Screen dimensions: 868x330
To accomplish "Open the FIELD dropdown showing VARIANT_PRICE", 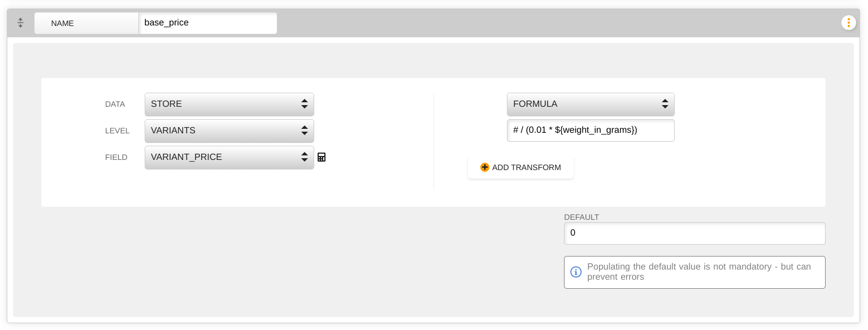I will click(x=229, y=157).
